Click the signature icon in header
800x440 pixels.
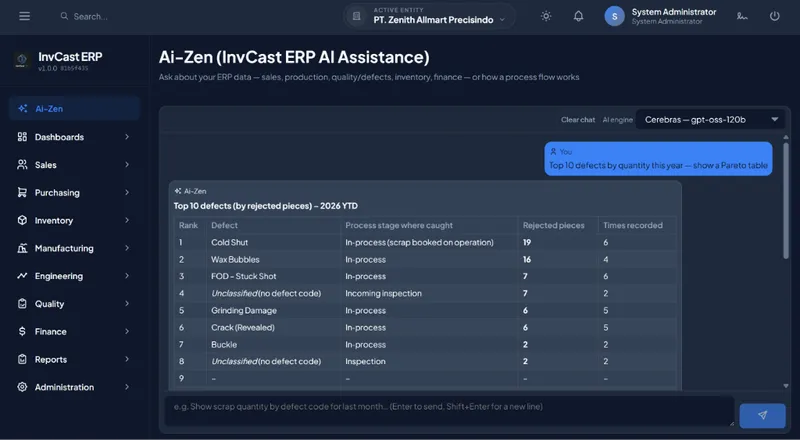tap(742, 16)
